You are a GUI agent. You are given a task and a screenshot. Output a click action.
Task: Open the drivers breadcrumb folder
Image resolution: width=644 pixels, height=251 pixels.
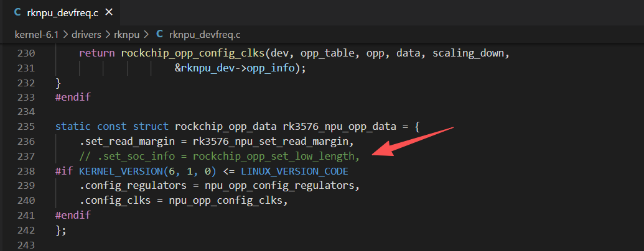point(86,35)
